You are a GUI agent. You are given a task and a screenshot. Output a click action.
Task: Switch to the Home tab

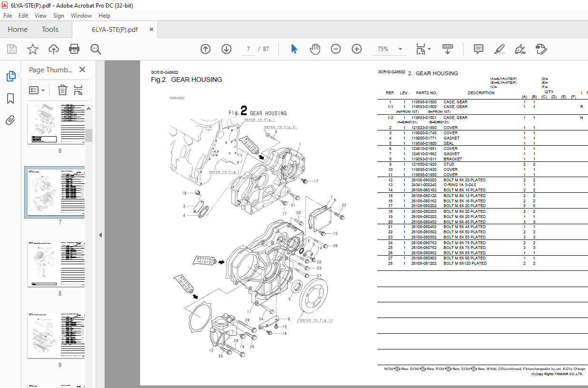pyautogui.click(x=18, y=30)
